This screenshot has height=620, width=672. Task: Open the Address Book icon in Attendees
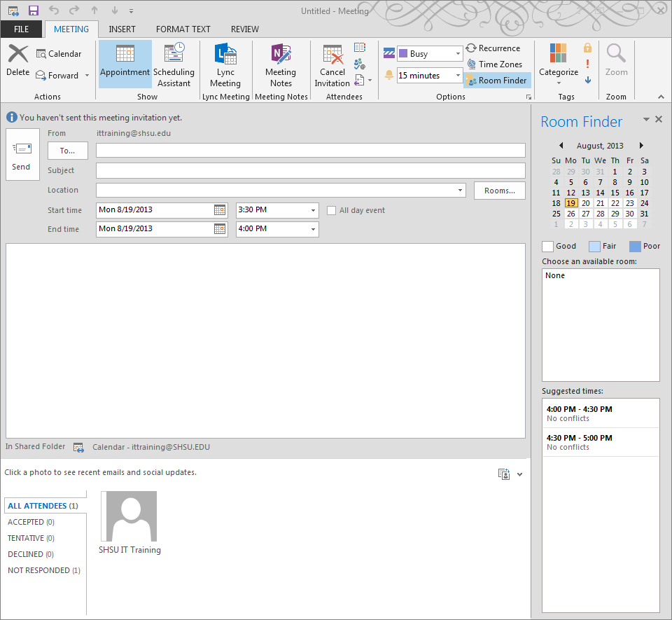point(360,48)
